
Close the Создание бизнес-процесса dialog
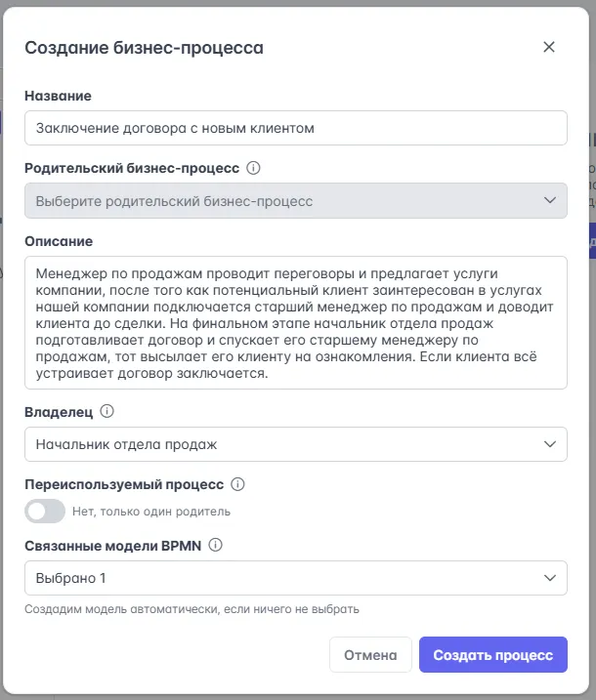548,47
